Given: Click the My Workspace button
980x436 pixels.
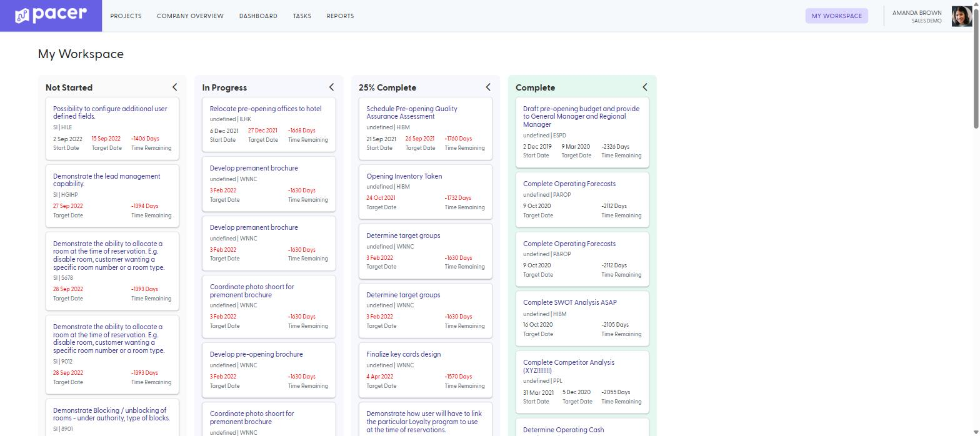Looking at the screenshot, I should (836, 16).
